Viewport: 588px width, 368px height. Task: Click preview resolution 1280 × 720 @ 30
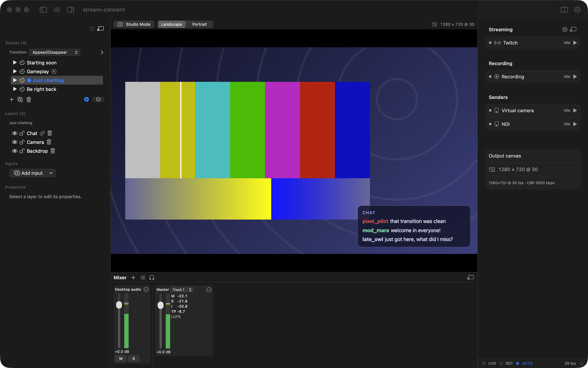click(x=453, y=24)
